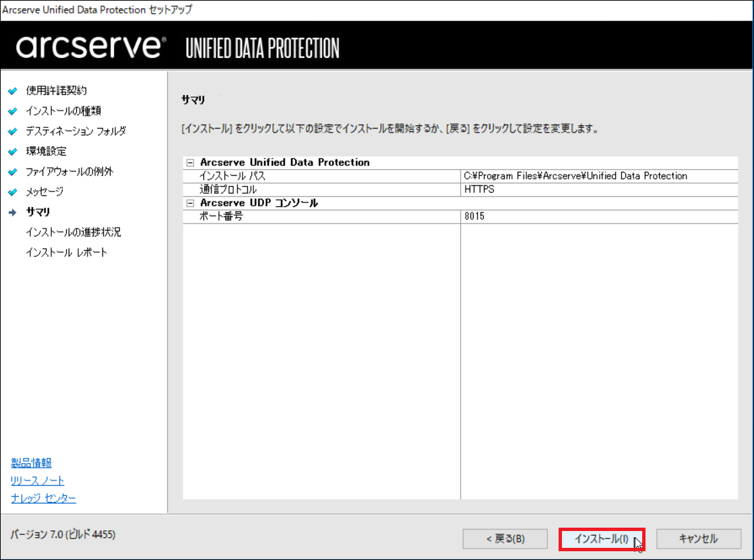Screen dimensions: 754x560
Task: Open the リリース ノート link
Action: coord(37,480)
